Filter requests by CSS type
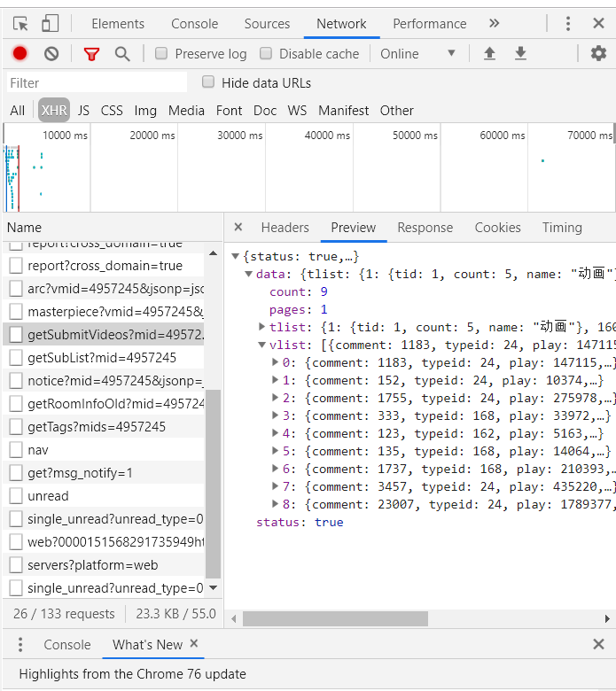 pos(112,110)
